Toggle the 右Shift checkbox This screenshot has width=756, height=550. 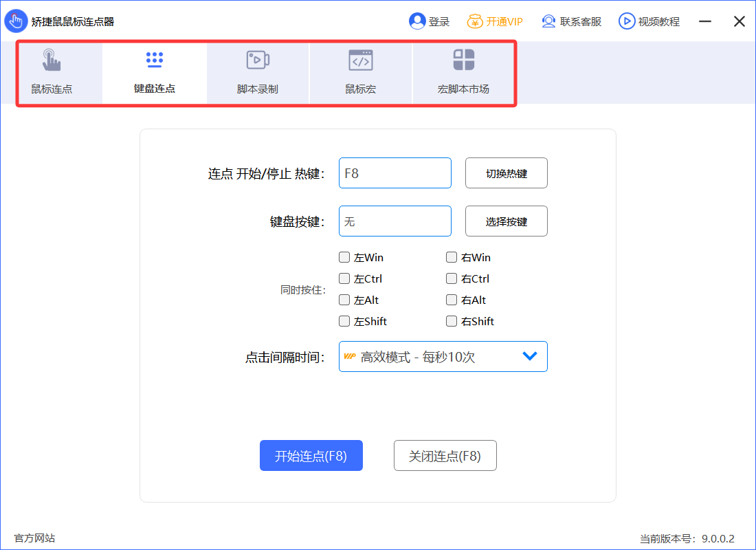pos(452,321)
